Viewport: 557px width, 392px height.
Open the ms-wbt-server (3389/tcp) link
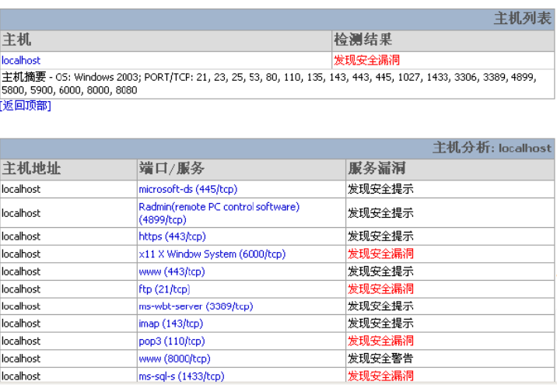(x=196, y=306)
